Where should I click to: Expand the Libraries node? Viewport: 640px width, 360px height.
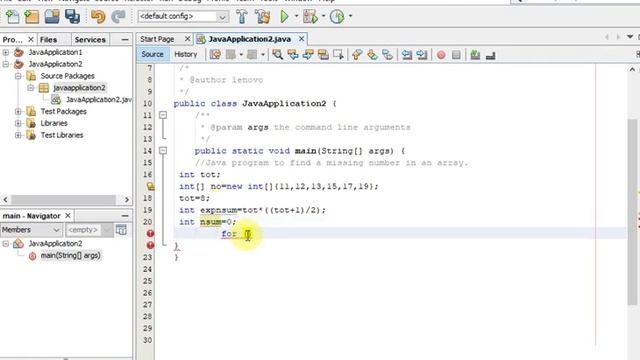click(x=18, y=123)
